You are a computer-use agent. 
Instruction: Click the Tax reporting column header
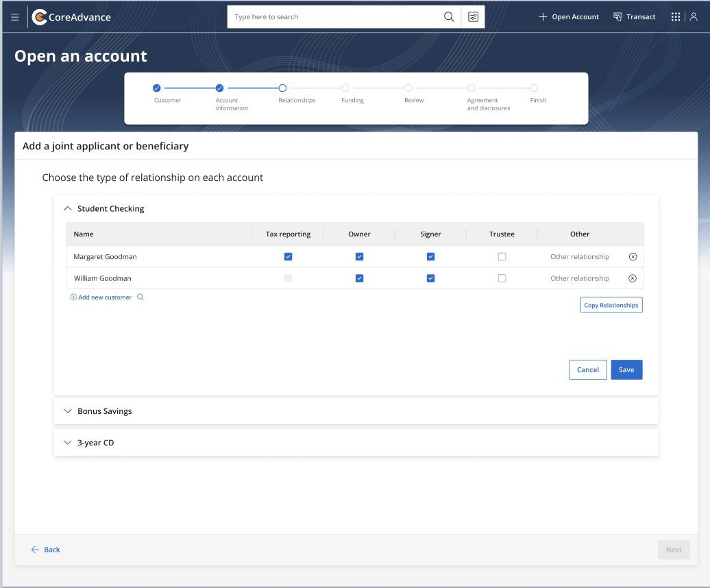point(288,234)
